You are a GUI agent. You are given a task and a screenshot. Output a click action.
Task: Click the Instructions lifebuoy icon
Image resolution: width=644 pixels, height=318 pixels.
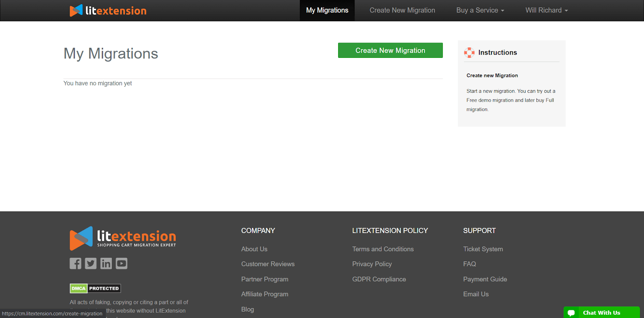coord(469,53)
